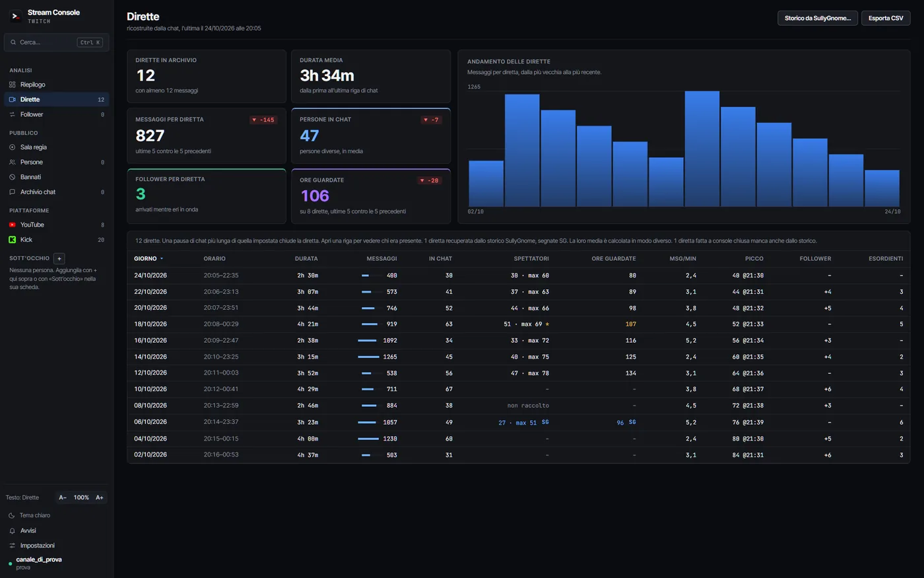This screenshot has width=924, height=578.
Task: Click the Persone people icon
Action: 12,162
